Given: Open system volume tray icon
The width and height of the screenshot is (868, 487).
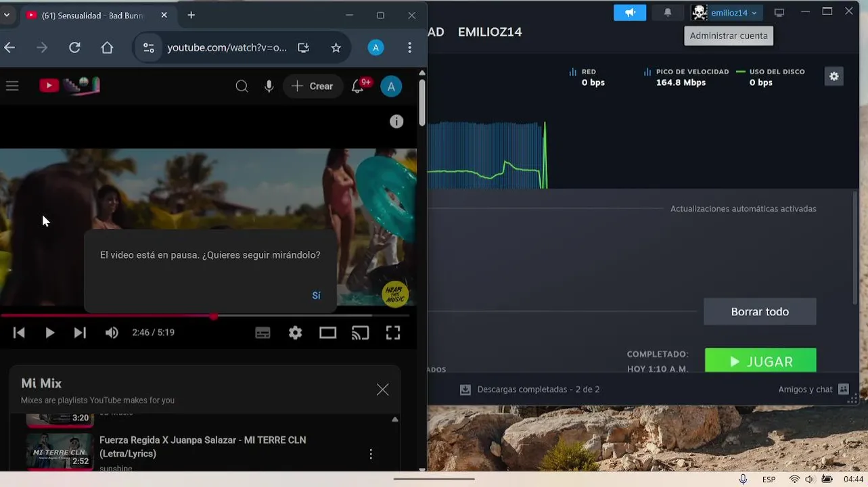Looking at the screenshot, I should [x=810, y=480].
